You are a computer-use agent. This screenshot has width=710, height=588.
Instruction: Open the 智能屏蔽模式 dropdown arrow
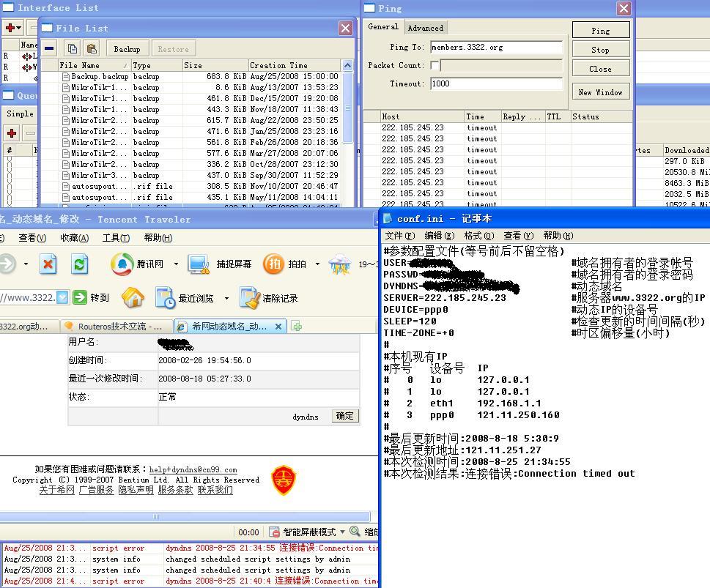(342, 532)
